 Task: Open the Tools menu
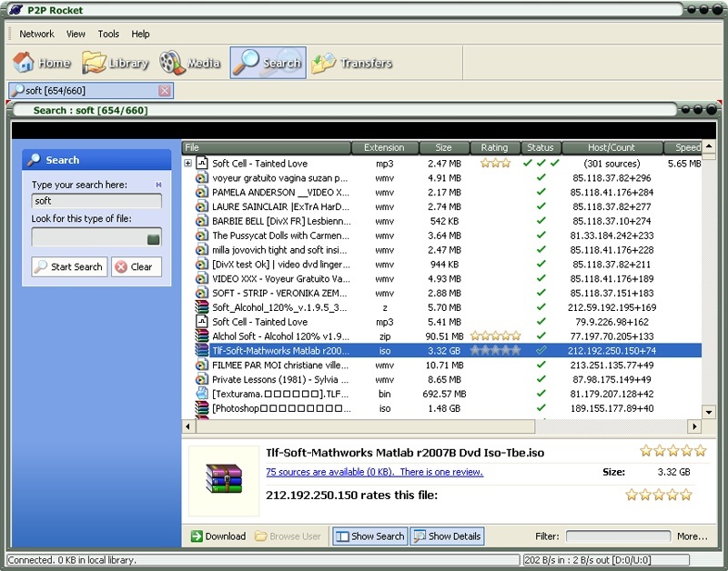(108, 34)
